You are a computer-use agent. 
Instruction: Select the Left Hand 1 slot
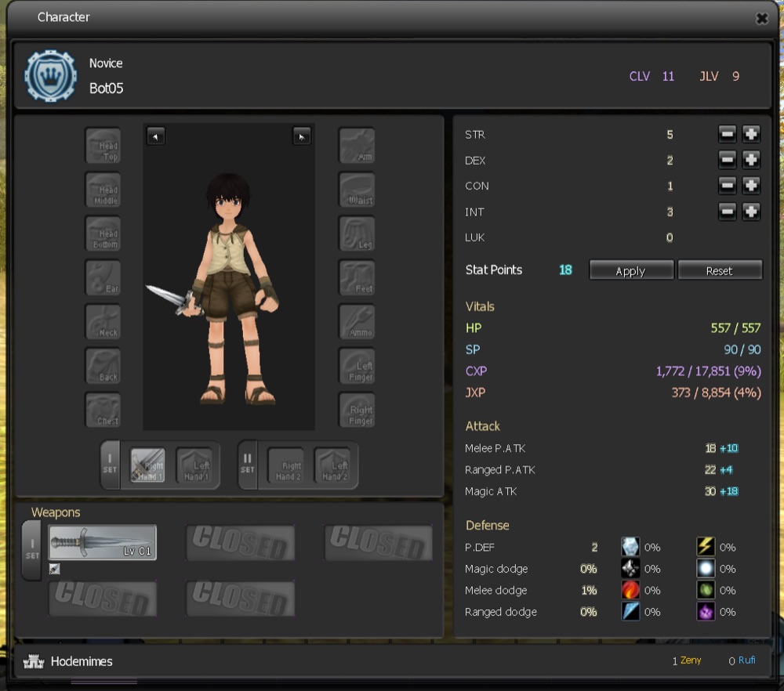194,465
